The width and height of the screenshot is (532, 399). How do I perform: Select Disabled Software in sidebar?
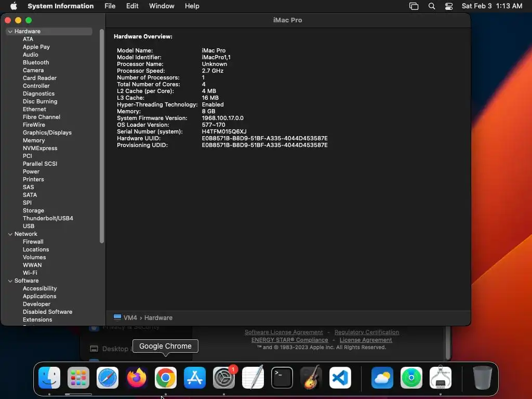(47, 312)
